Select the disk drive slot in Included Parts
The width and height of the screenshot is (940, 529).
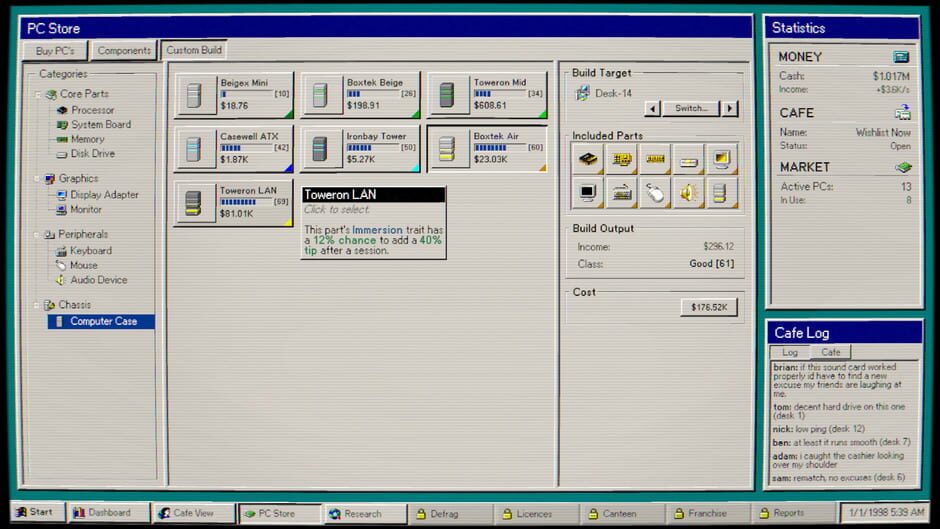pos(688,159)
